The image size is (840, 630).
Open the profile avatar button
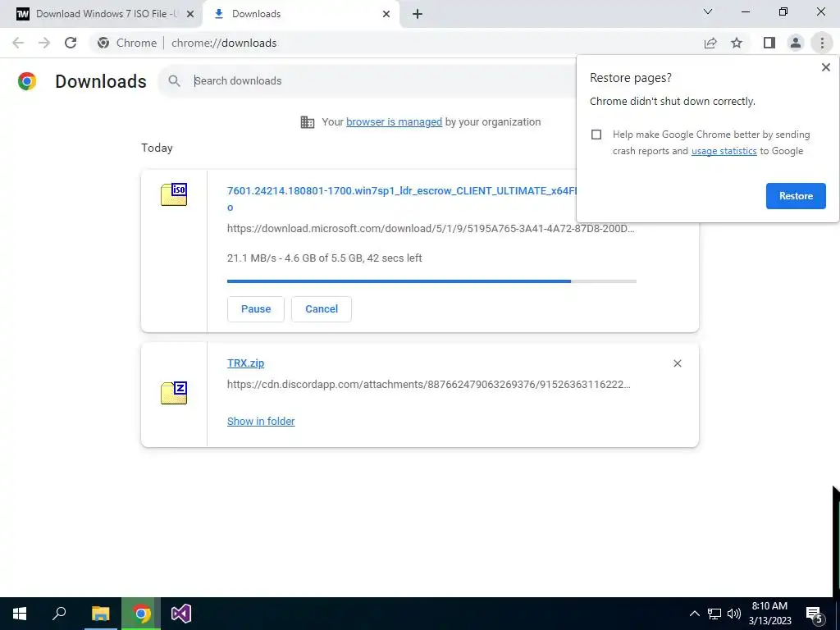(796, 43)
